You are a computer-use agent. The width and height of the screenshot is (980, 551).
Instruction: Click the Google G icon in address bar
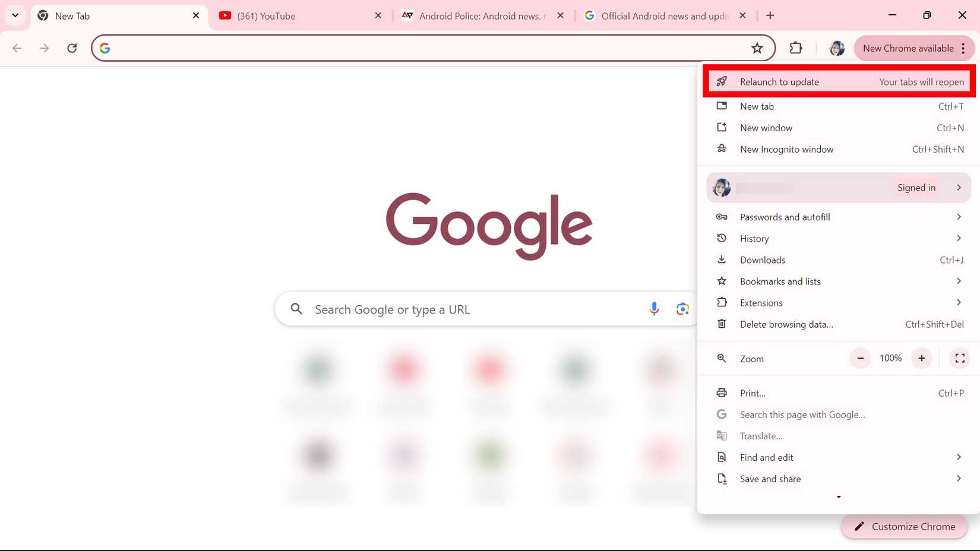(x=105, y=48)
